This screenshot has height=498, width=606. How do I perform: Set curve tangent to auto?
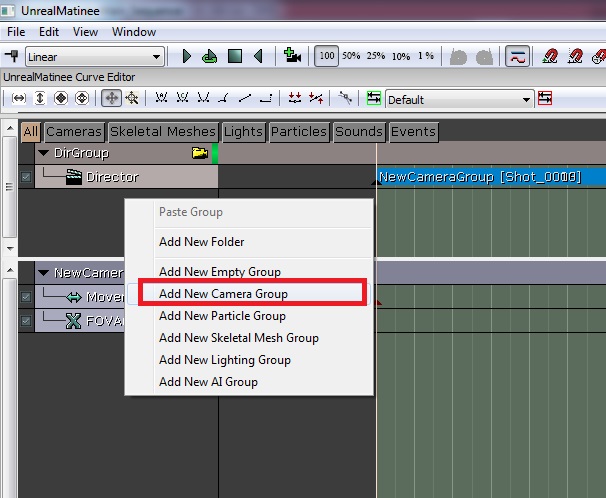161,98
